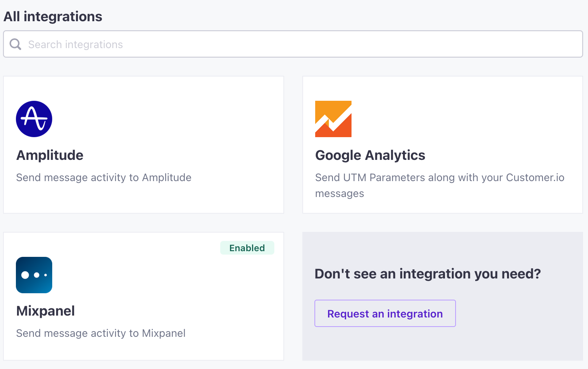
Task: Click the Enabled badge on Mixpanel
Action: tap(247, 248)
